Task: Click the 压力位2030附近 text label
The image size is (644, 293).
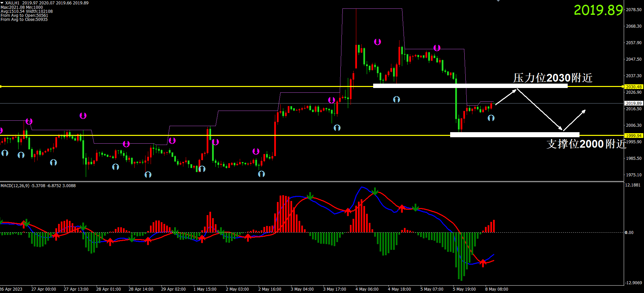Action: [553, 78]
